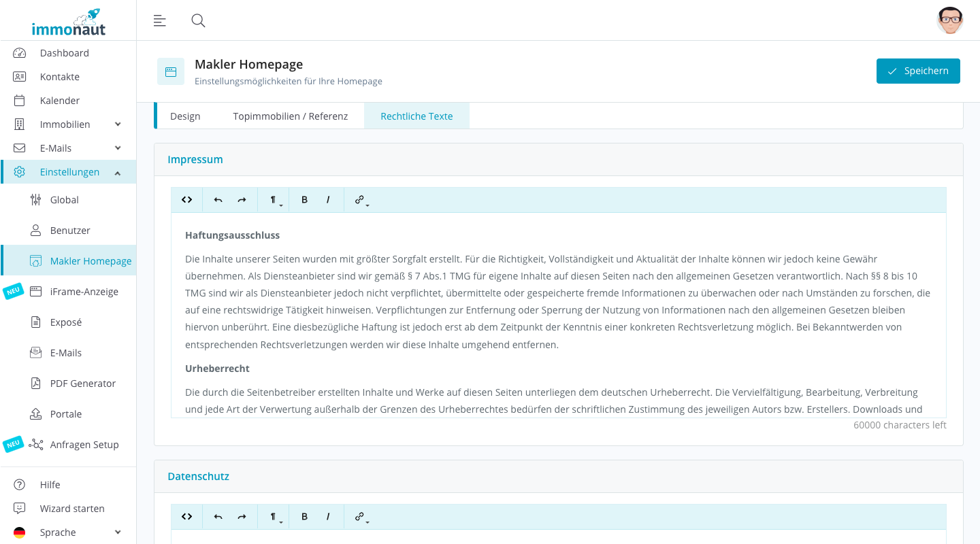Open the PDF Generator from the sidebar
Screen dimensions: 980x544
pos(82,383)
